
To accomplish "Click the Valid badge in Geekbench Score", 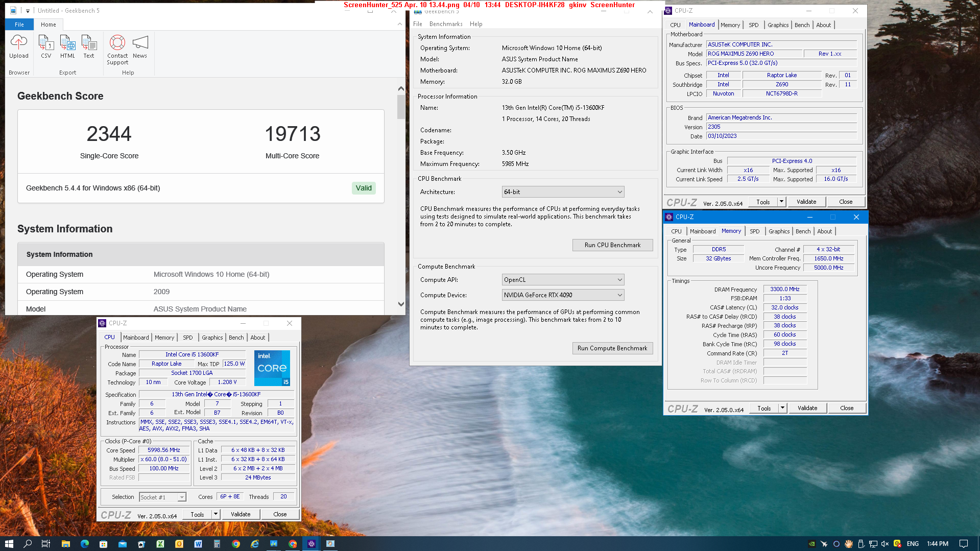I will tap(364, 188).
